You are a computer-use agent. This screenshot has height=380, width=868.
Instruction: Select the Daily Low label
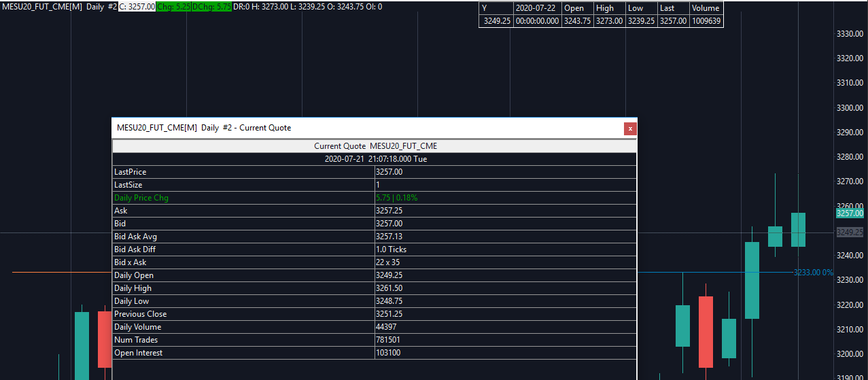(x=243, y=301)
